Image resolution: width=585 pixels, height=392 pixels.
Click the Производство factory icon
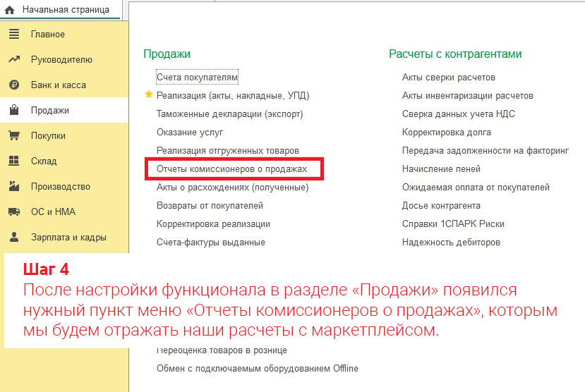coord(14,186)
